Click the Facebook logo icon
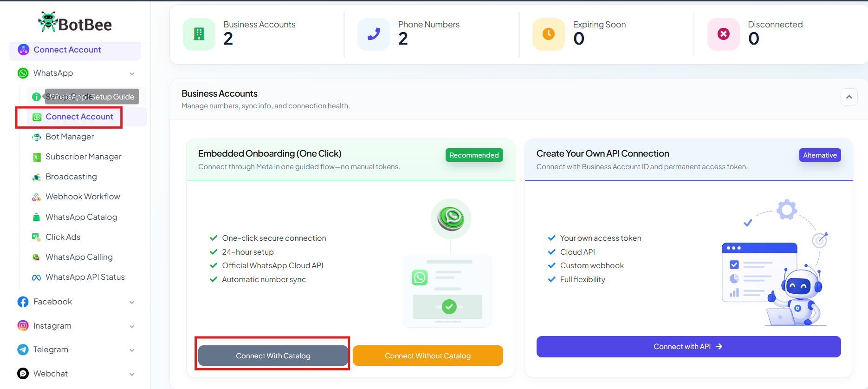Image resolution: width=868 pixels, height=389 pixels. tap(23, 302)
